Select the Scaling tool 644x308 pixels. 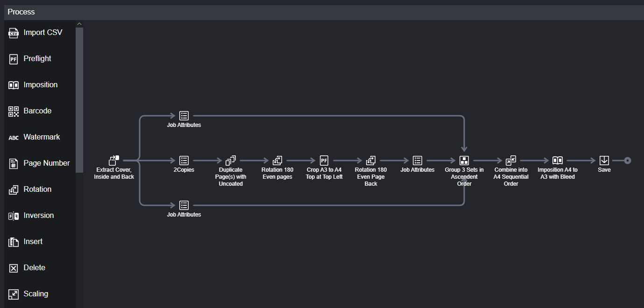[x=35, y=294]
